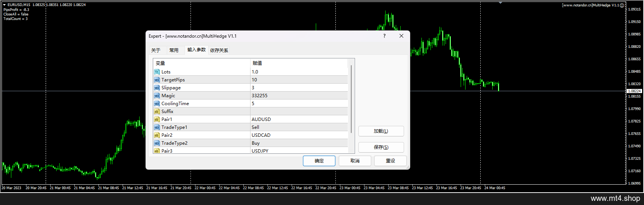644x205 pixels.
Task: Click the chart symbol dropdown triangle near EURUSD,M15
Action: pyautogui.click(x=5, y=5)
